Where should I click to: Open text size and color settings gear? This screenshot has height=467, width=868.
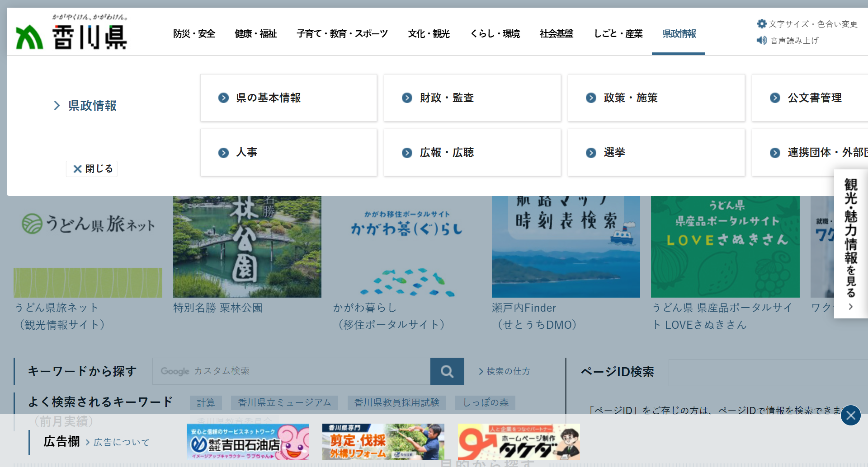(x=762, y=24)
